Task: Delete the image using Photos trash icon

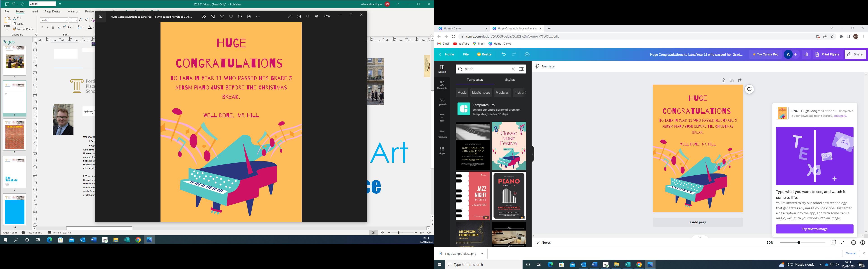Action: point(222,17)
